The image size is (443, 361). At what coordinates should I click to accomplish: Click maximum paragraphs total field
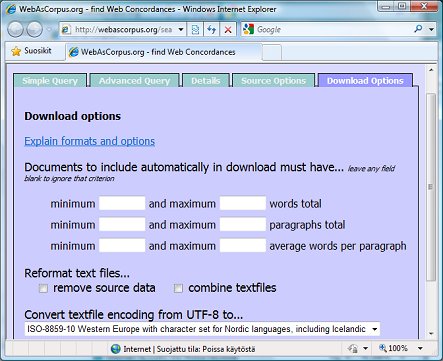(x=243, y=224)
